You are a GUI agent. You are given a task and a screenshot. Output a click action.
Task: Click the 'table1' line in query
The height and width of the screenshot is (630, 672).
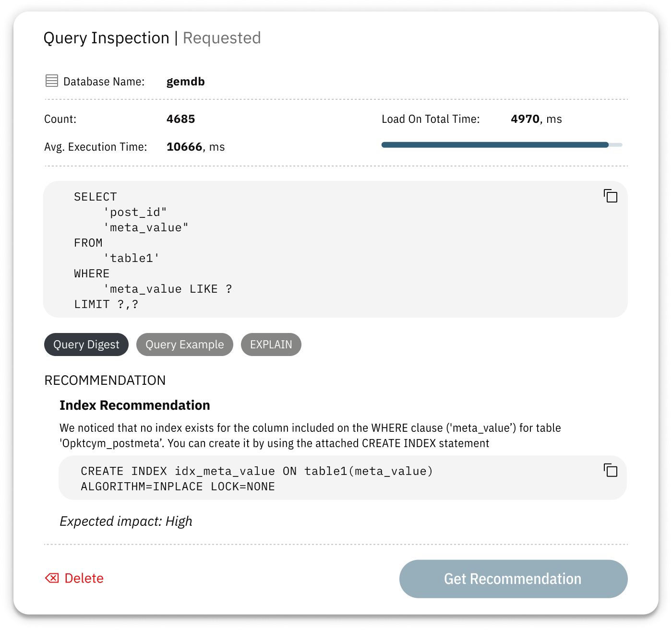(x=132, y=258)
